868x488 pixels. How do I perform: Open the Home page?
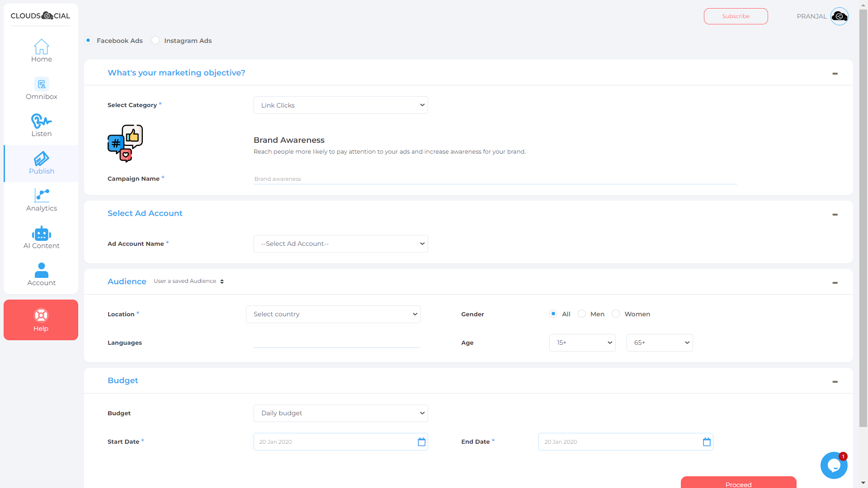click(x=41, y=50)
